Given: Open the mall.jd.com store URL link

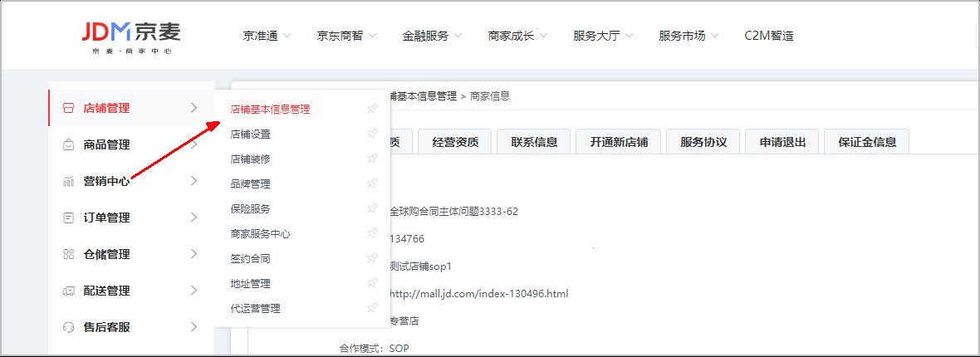Looking at the screenshot, I should pos(478,294).
